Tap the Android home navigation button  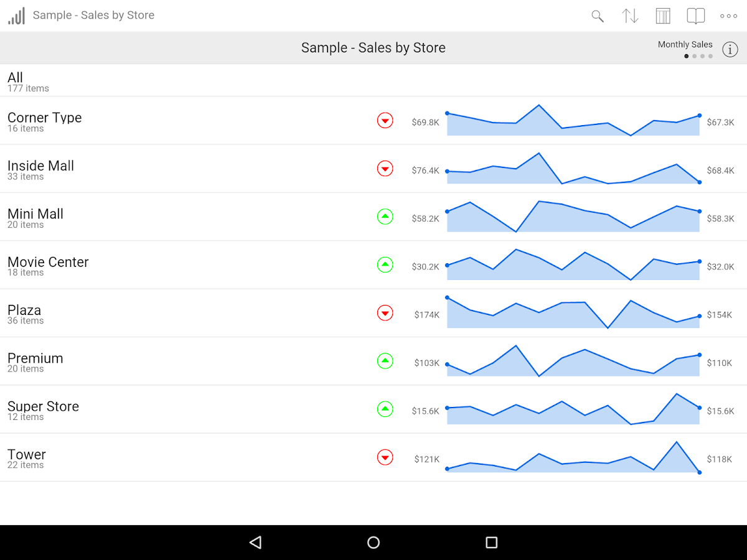pyautogui.click(x=374, y=542)
